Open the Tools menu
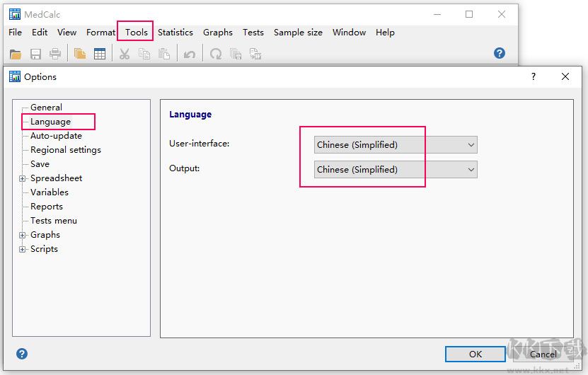This screenshot has width=588, height=375. click(x=136, y=32)
